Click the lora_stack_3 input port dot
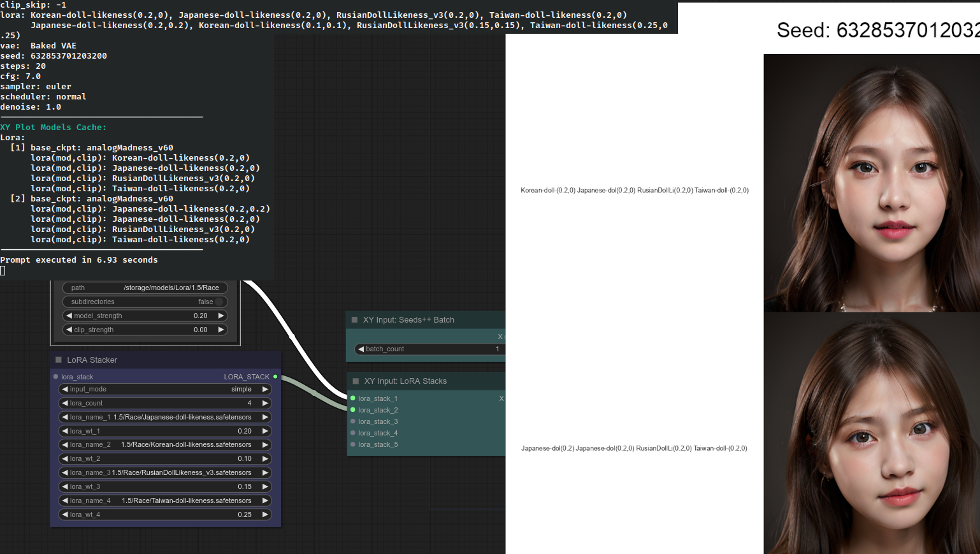980x554 pixels. [351, 421]
